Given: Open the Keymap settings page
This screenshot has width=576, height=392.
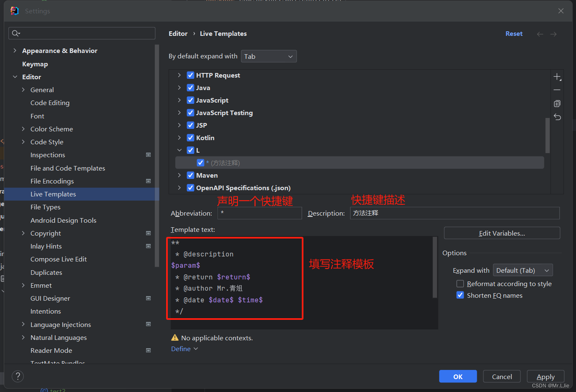Looking at the screenshot, I should pyautogui.click(x=35, y=64).
